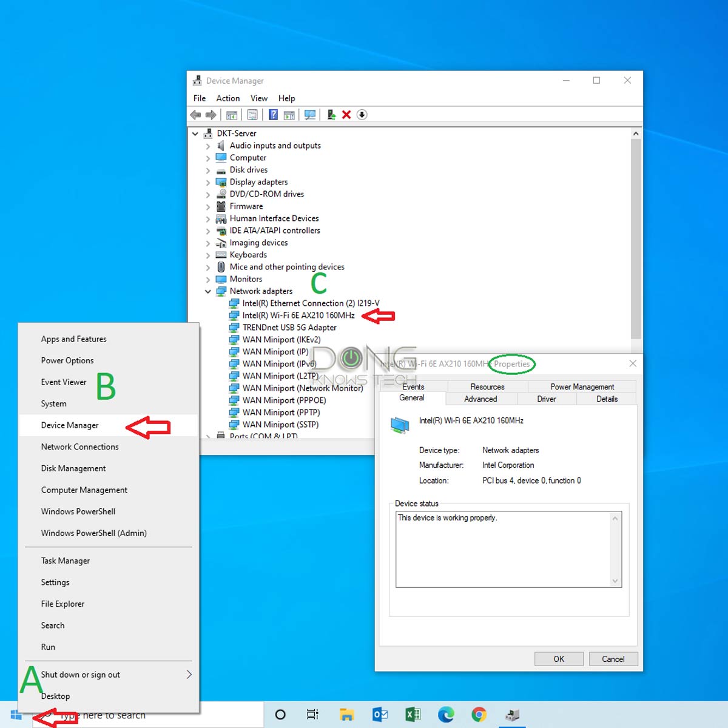Launch Chrome from the taskbar
Screen dimensions: 728x728
pos(479,714)
